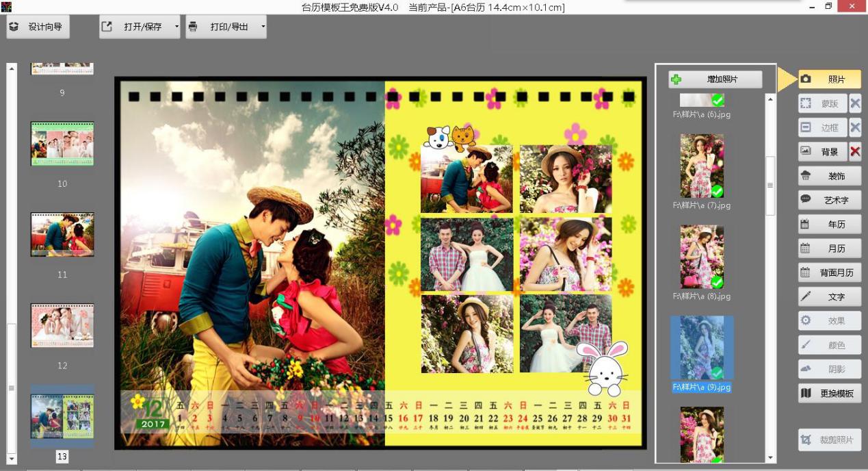Open the 年历 yearly calendar tool
Viewport: 868px width, 471px height.
pyautogui.click(x=829, y=224)
